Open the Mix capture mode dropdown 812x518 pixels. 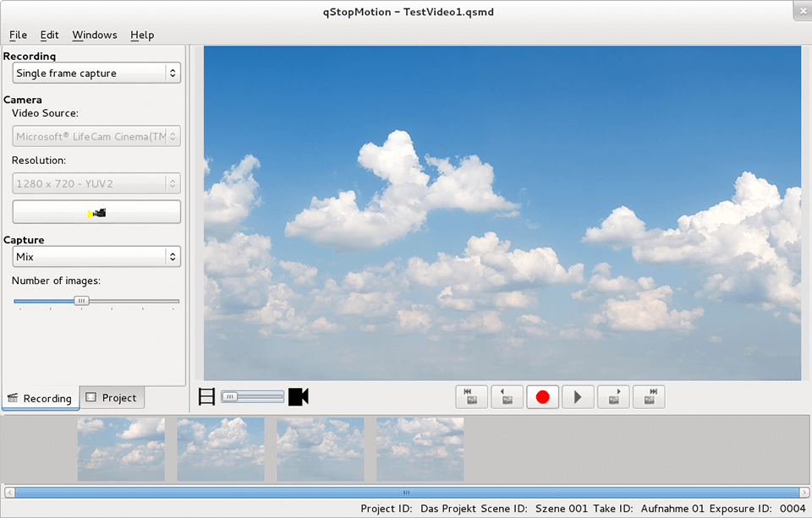coord(96,257)
